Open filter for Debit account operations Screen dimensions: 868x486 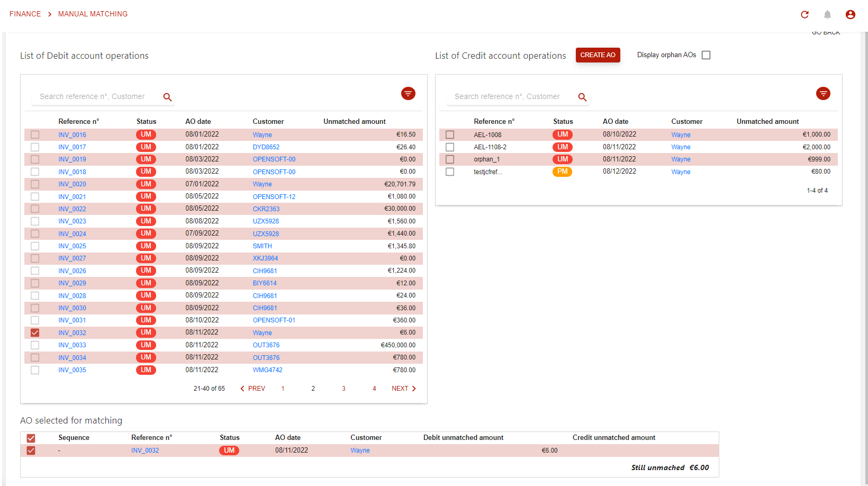(408, 94)
